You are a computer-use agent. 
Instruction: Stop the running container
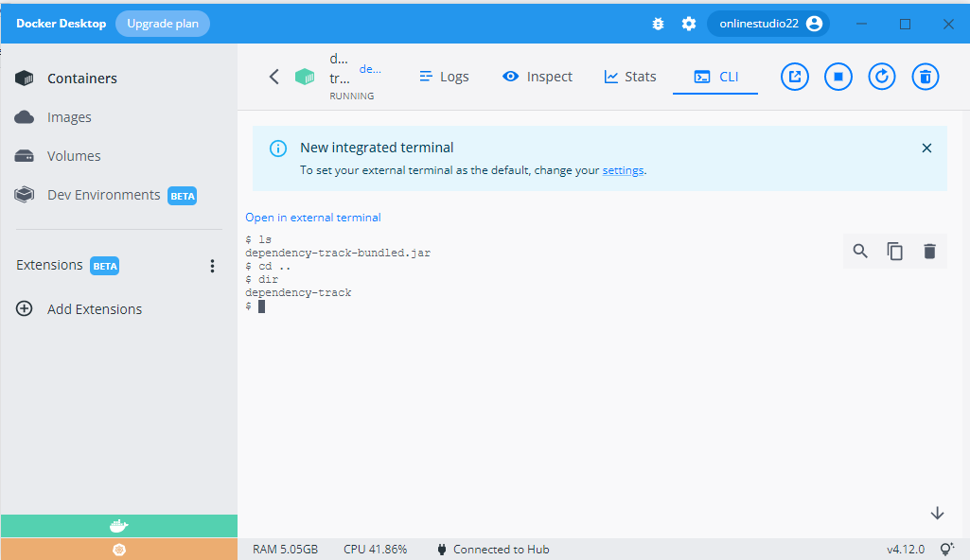pyautogui.click(x=838, y=77)
